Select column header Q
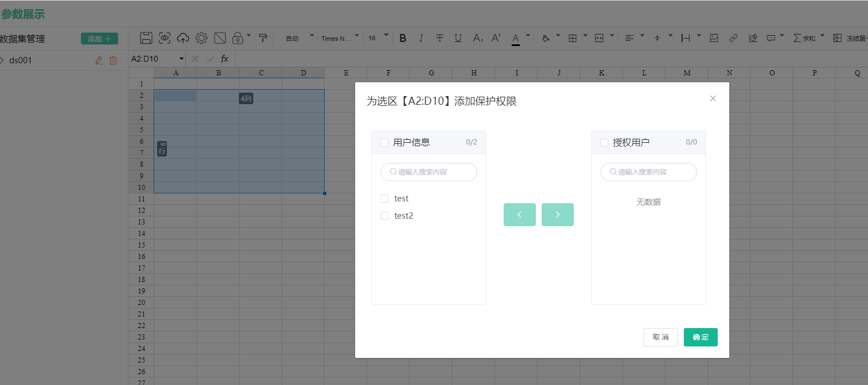This screenshot has height=385, width=868. pyautogui.click(x=852, y=73)
